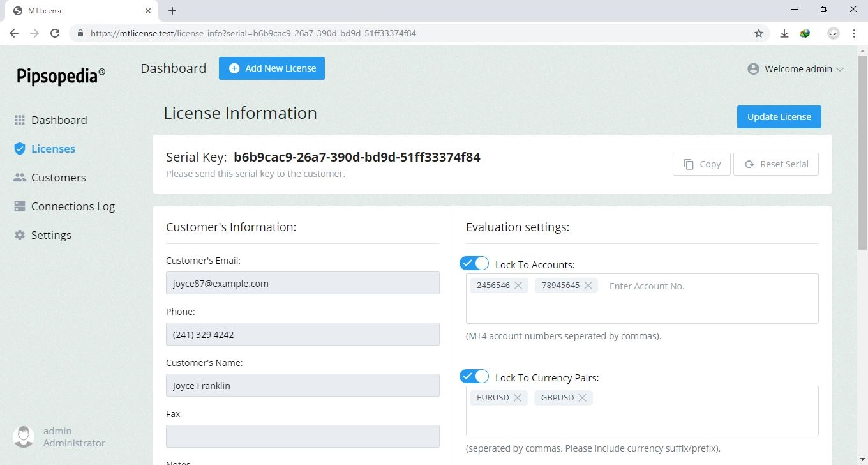
Task: Click the Add New License button
Action: (272, 68)
